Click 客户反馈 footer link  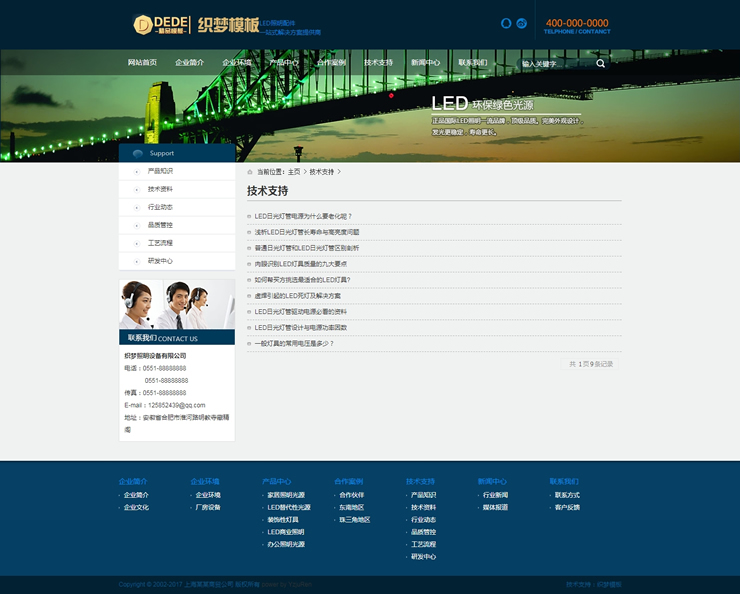pyautogui.click(x=567, y=507)
